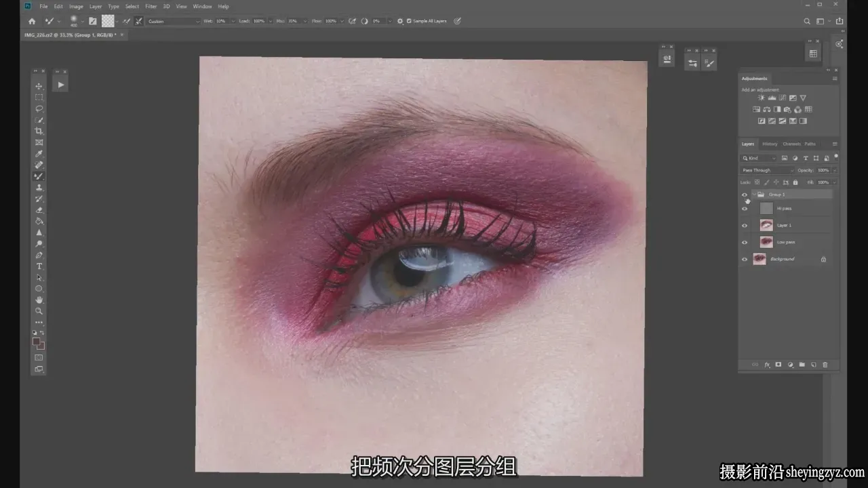The width and height of the screenshot is (868, 488).
Task: Select the Background layer name
Action: click(x=782, y=259)
